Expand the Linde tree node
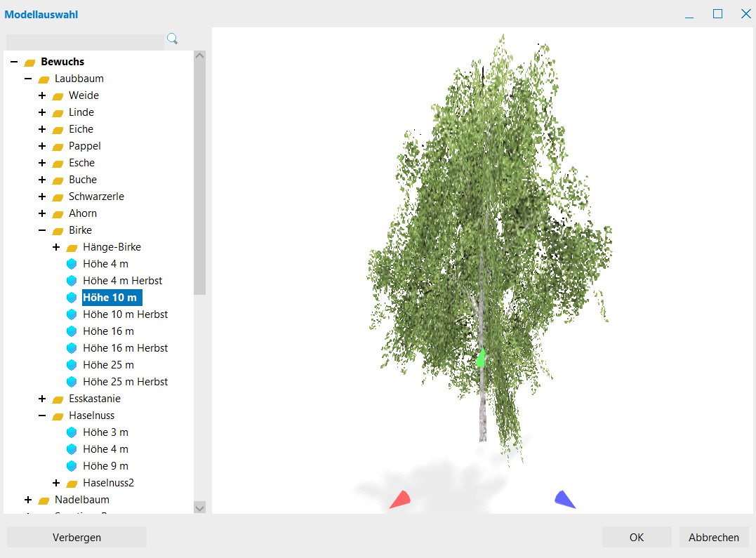The height and width of the screenshot is (558, 756). pyautogui.click(x=42, y=112)
